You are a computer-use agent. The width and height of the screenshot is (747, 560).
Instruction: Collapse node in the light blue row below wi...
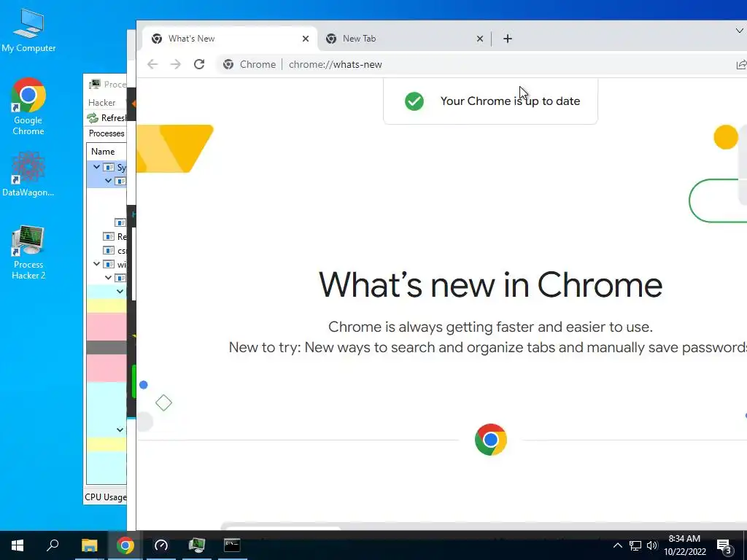pyautogui.click(x=120, y=292)
